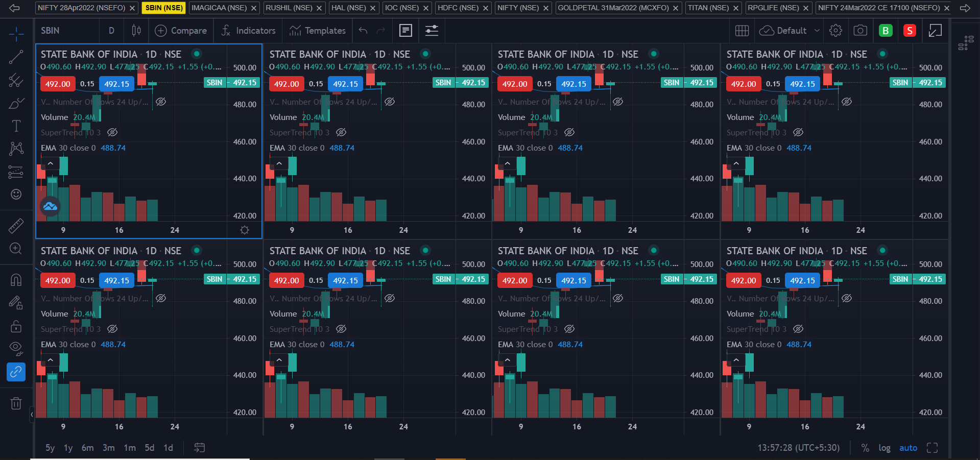Navigate back with the left arrow
This screenshot has width=980, height=460.
tap(14, 8)
